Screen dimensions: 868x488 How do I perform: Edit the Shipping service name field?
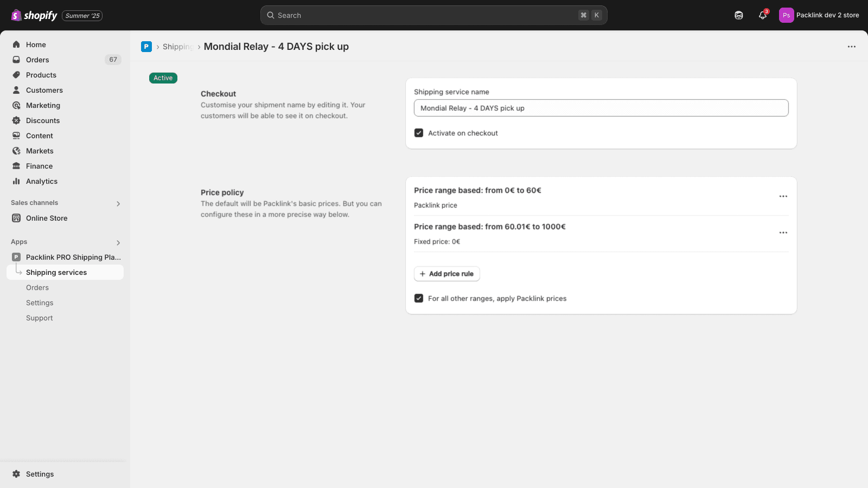(x=600, y=108)
